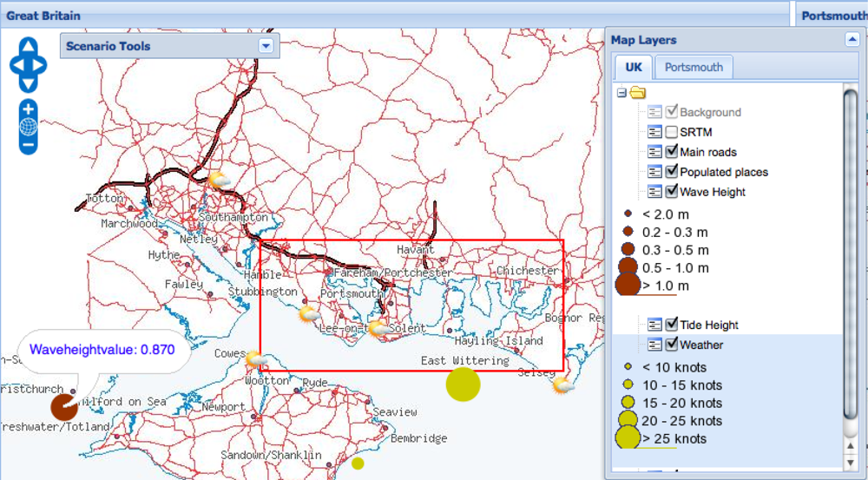Viewport: 868px width, 480px height.
Task: Enable the SRTM layer checkbox
Action: 672,132
